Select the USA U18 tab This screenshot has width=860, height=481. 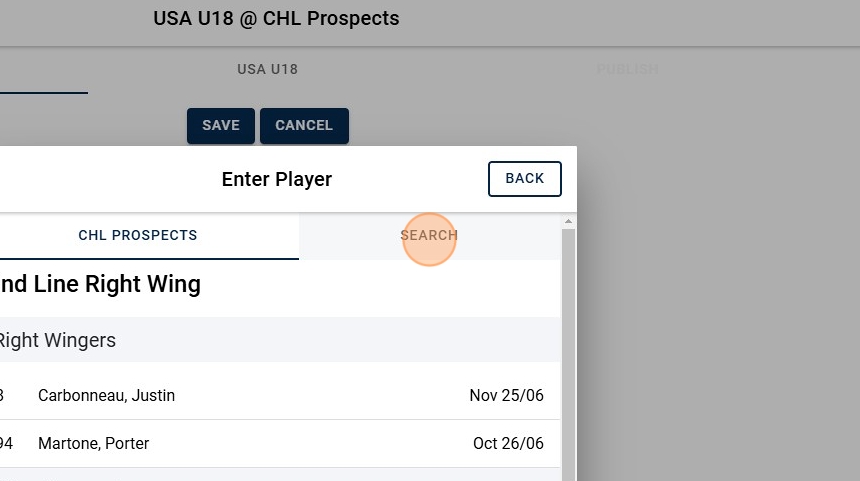[267, 70]
